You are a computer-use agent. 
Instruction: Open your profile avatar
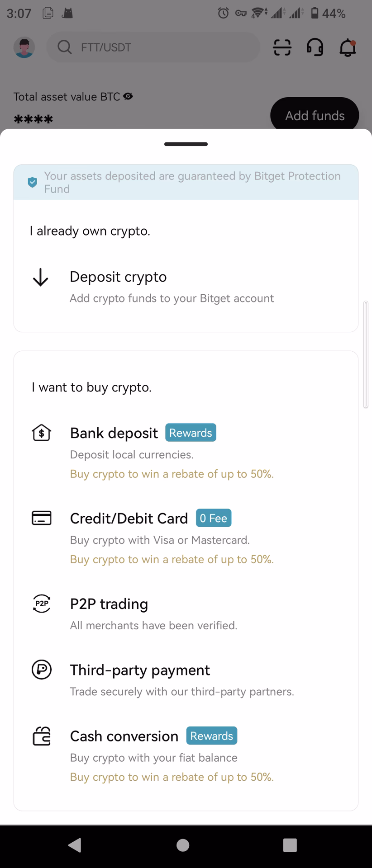tap(24, 47)
